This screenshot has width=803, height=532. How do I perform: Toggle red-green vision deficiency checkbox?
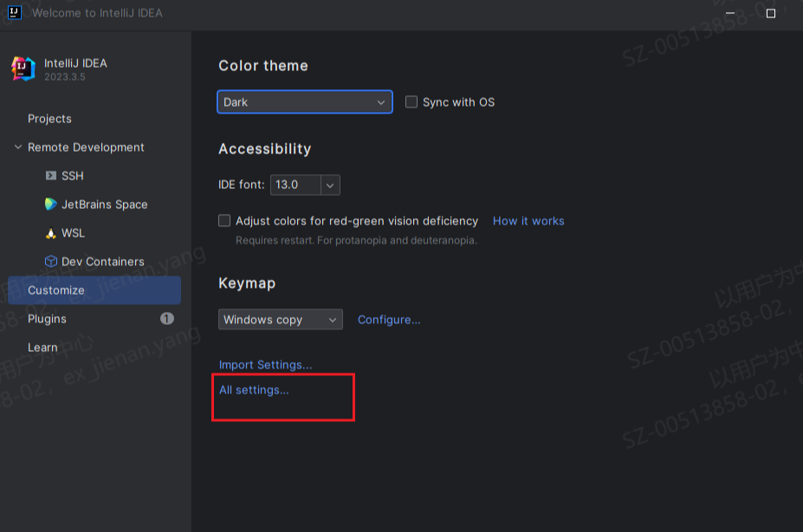click(x=224, y=221)
